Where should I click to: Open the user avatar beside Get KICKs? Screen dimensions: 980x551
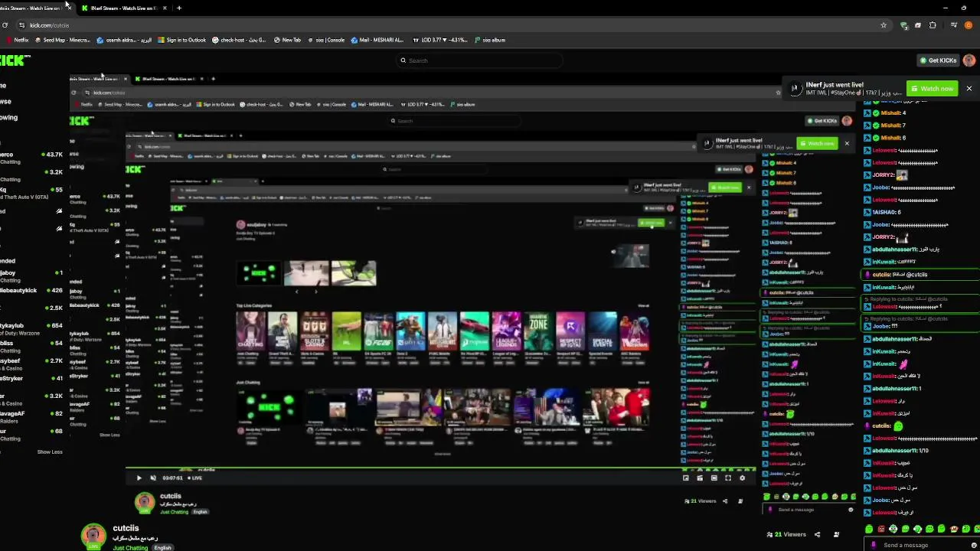coord(969,60)
